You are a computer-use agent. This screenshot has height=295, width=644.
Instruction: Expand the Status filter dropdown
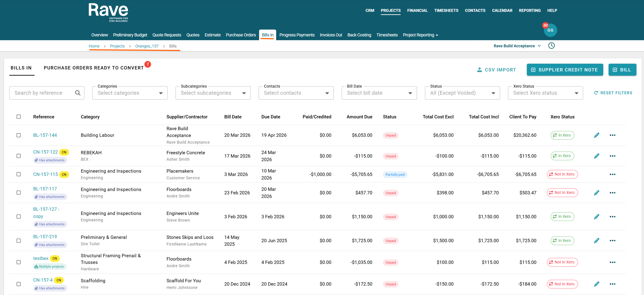[x=462, y=93]
